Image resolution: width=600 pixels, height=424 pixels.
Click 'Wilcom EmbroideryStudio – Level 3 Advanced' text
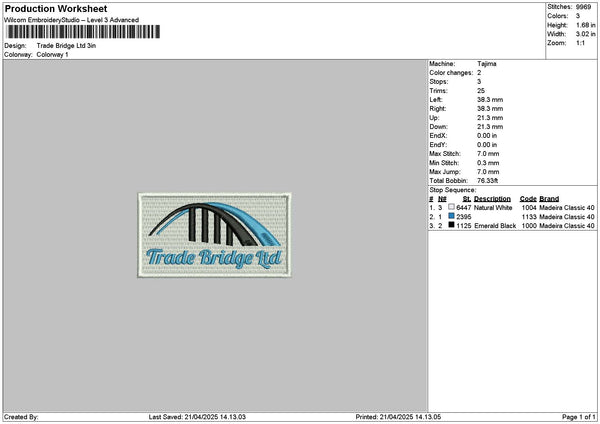72,20
